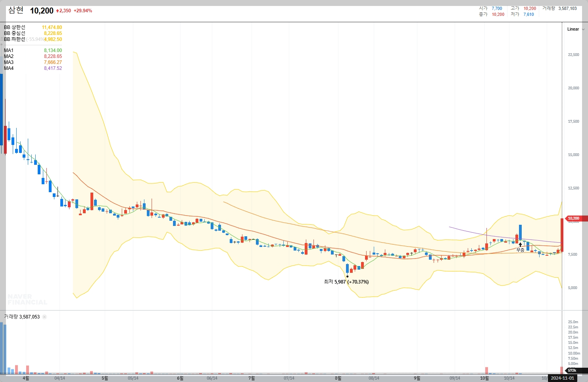
Task: Click the 종가 10,200 close price
Action: coord(492,14)
